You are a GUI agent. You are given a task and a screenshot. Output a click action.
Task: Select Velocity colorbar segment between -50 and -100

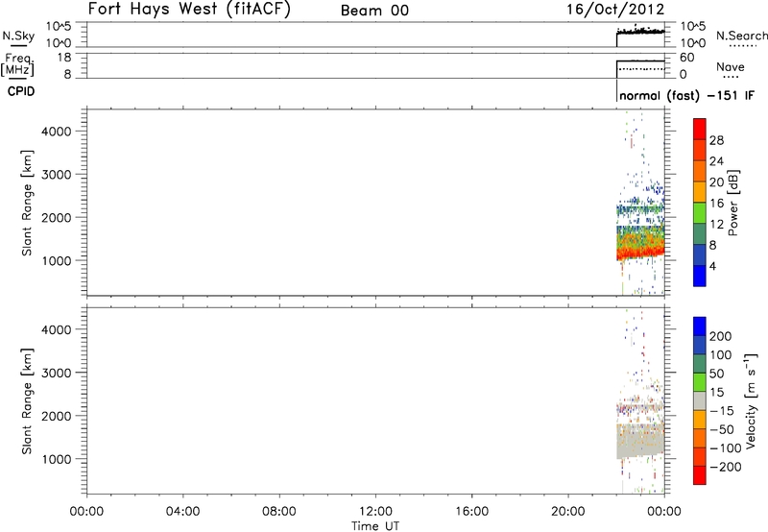click(x=700, y=439)
